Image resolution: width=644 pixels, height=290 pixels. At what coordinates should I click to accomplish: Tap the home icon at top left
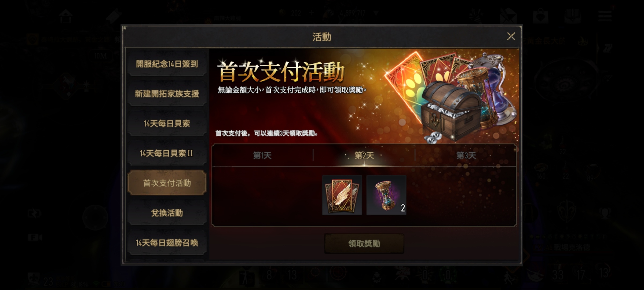pyautogui.click(x=66, y=16)
